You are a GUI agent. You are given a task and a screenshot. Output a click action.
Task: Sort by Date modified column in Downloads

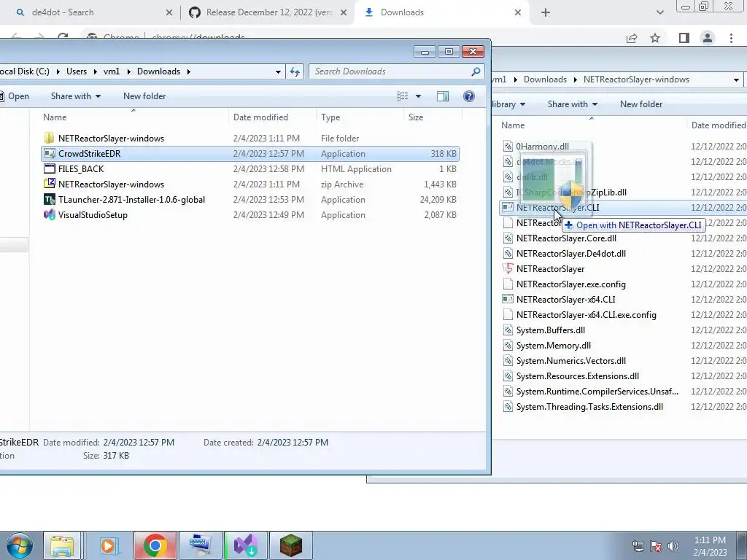click(x=260, y=117)
